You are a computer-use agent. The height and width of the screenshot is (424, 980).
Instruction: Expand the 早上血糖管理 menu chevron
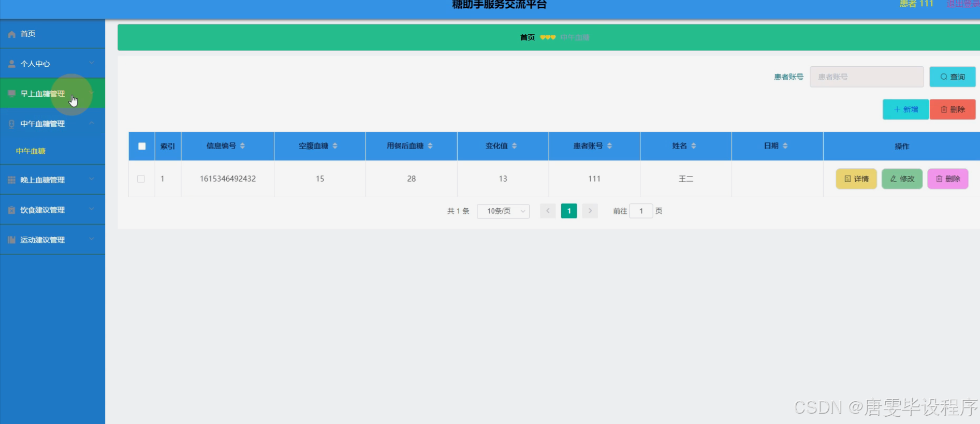pos(92,93)
